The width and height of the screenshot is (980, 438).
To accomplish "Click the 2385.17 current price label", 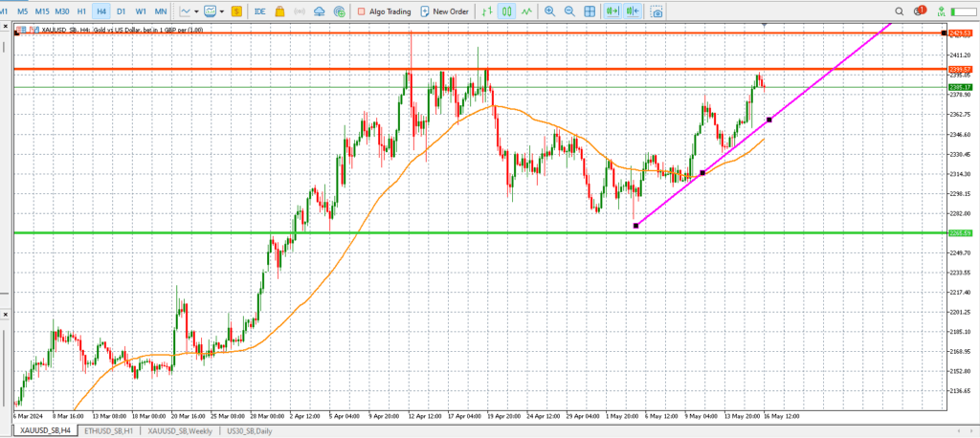I will pyautogui.click(x=959, y=87).
